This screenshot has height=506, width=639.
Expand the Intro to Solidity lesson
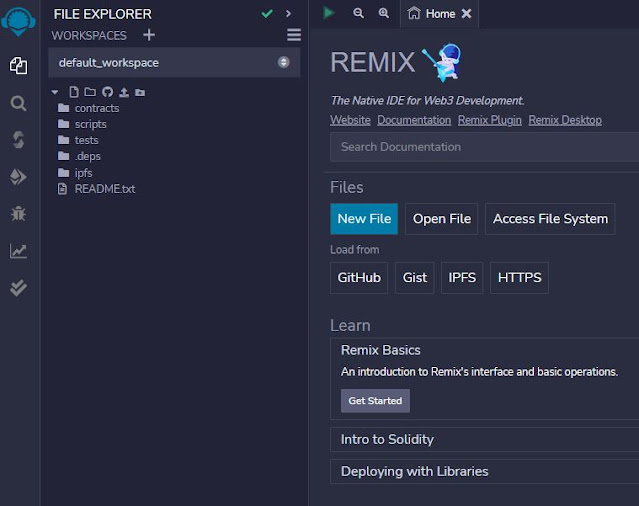pos(485,440)
